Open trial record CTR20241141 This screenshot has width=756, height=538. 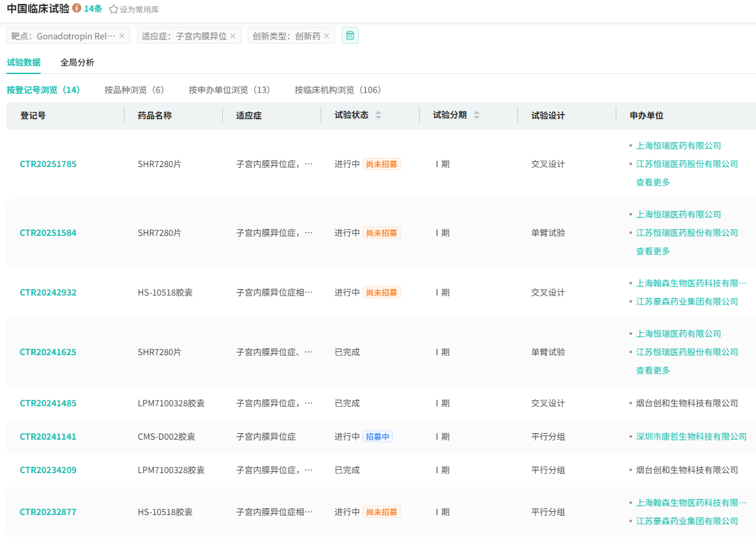tap(48, 437)
